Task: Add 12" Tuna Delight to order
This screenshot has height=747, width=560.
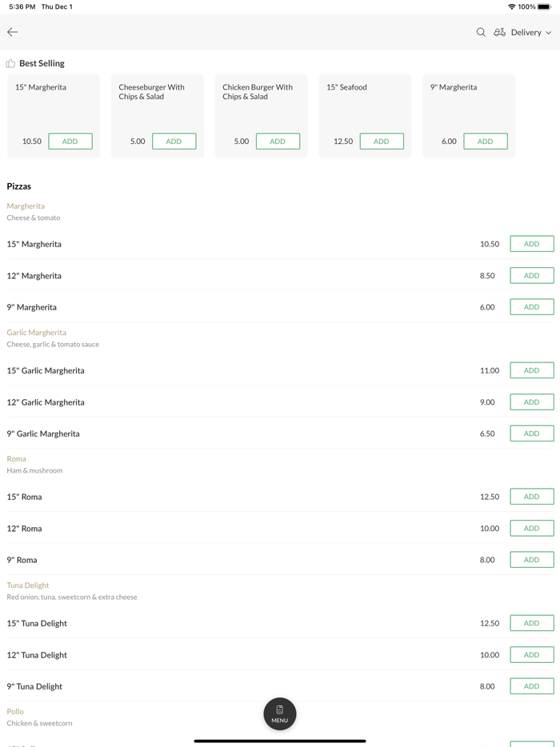Action: tap(531, 654)
